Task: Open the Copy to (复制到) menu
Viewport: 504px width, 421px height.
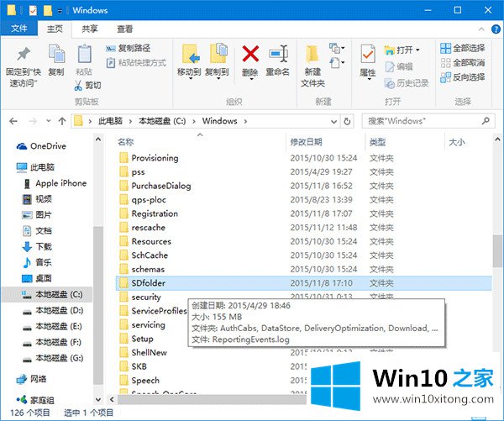Action: (x=218, y=61)
